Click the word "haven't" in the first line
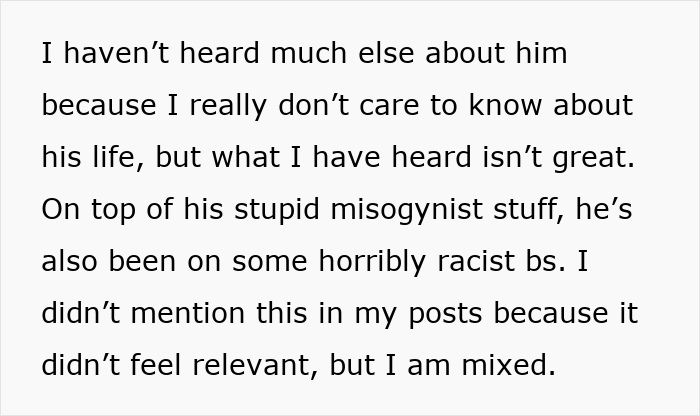The image size is (700, 416). (x=116, y=53)
